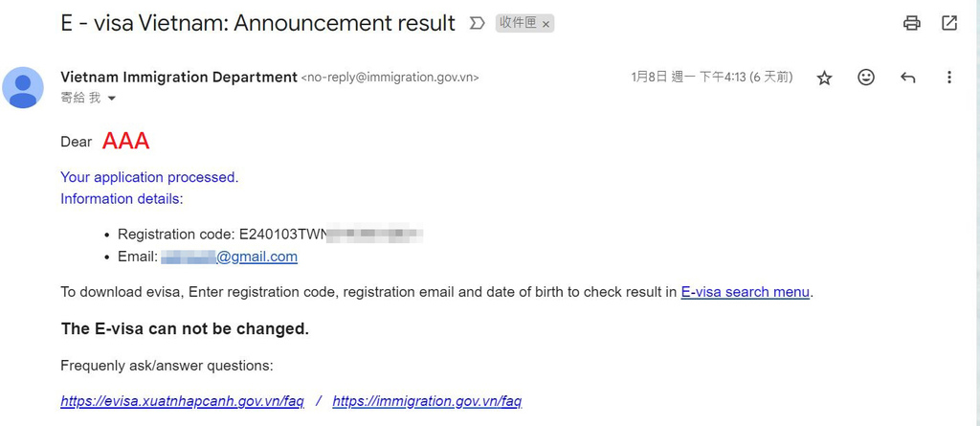
Task: Add an emoji reaction to the email
Action: [x=866, y=78]
